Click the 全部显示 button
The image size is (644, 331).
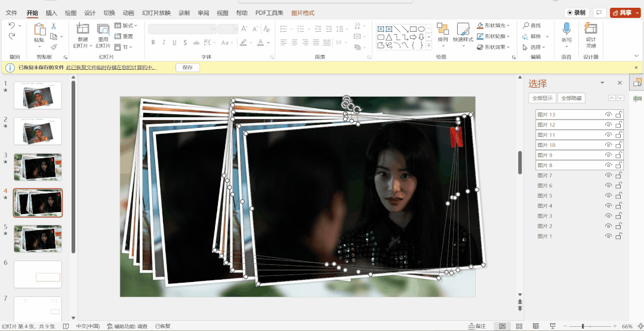[542, 98]
